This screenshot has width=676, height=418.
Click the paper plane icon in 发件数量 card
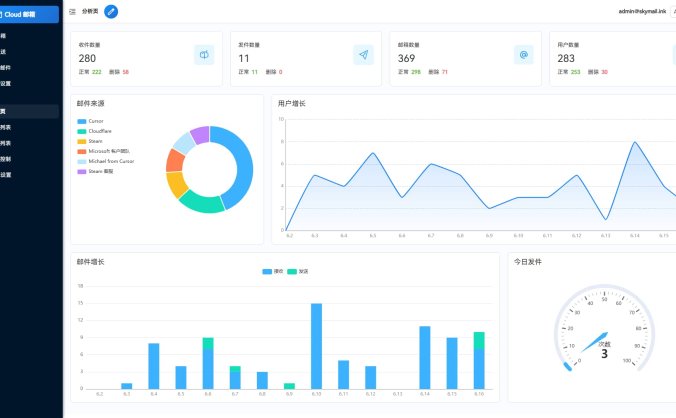pyautogui.click(x=363, y=55)
